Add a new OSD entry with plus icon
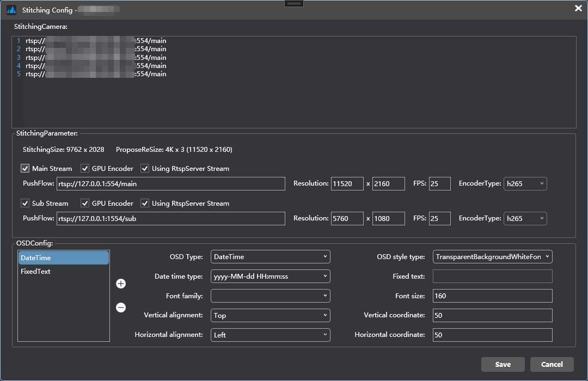Screen dimensions: 588x381 pos(121,284)
